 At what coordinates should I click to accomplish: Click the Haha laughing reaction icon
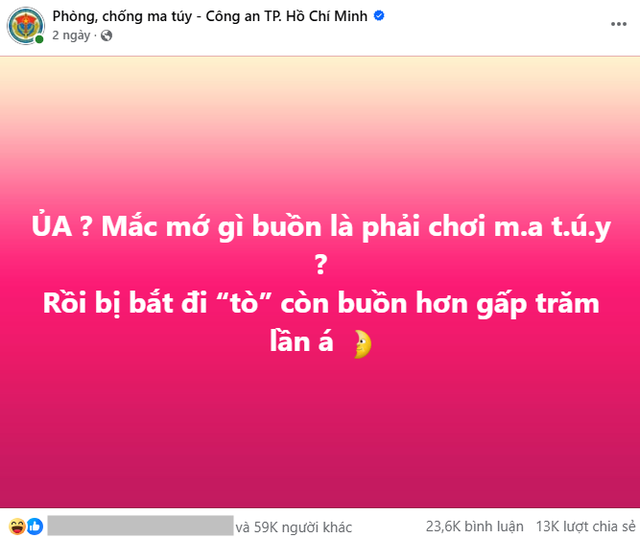tap(17, 527)
